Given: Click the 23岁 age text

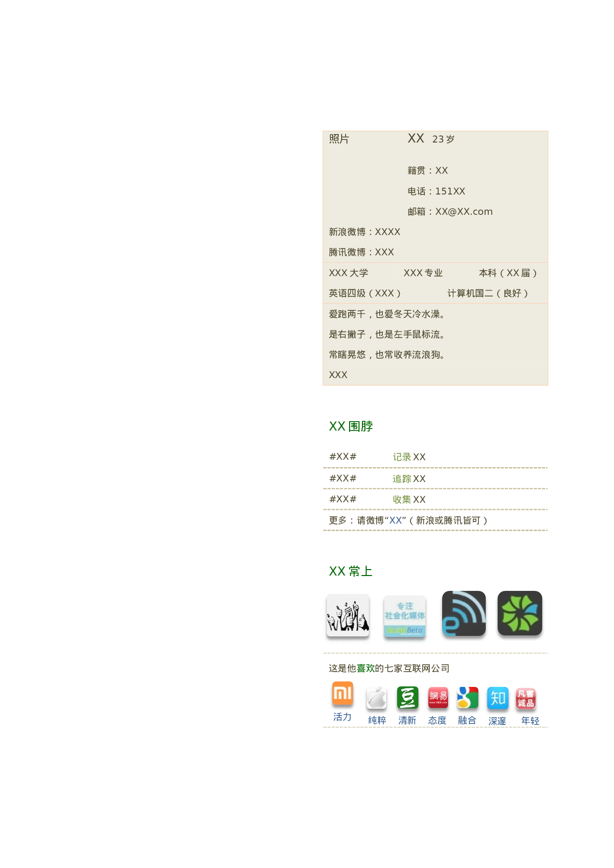Looking at the screenshot, I should coord(443,139).
